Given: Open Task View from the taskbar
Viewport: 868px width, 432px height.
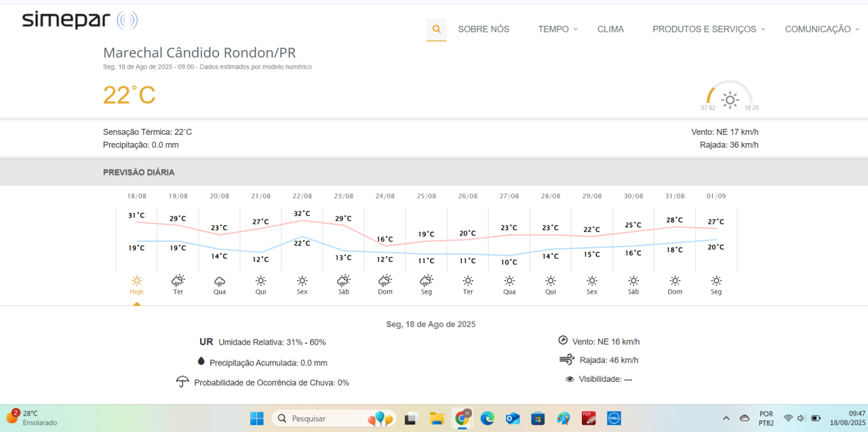Looking at the screenshot, I should (410, 418).
